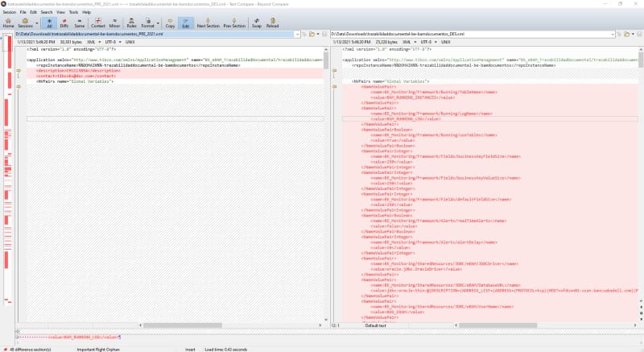This screenshot has height=352, width=644.
Task: Open the Session menu
Action: point(9,13)
